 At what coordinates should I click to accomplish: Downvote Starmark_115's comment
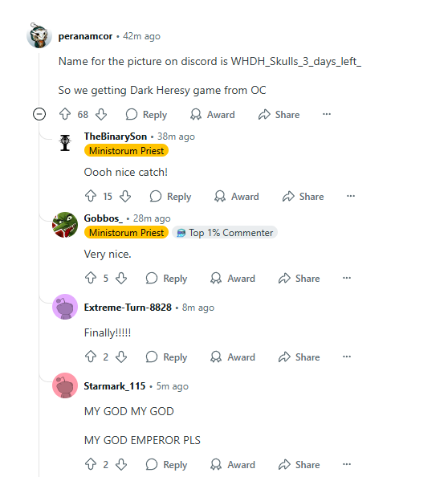[121, 464]
